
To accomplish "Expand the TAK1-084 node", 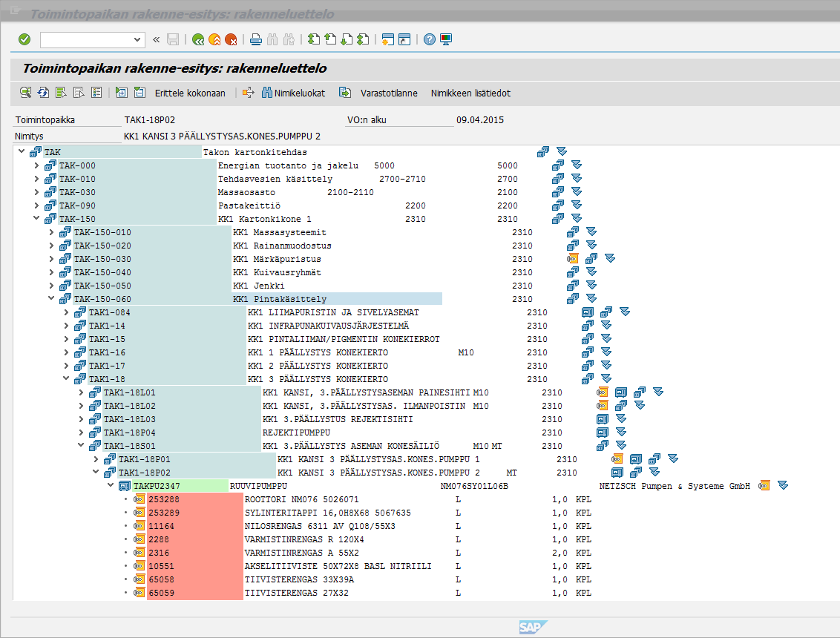I will [67, 312].
